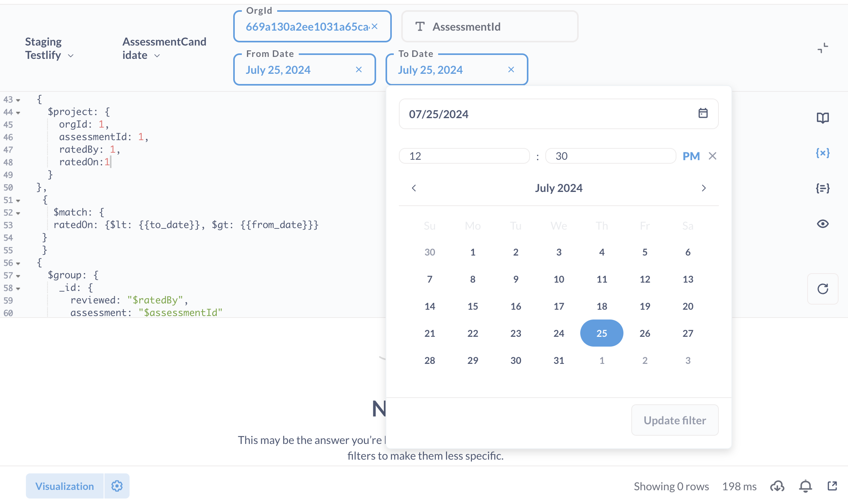Click the Update filter button

675,420
